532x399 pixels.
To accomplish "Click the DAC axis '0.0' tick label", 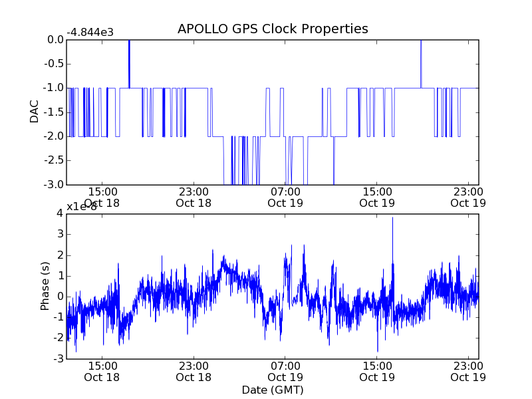I will (x=55, y=40).
